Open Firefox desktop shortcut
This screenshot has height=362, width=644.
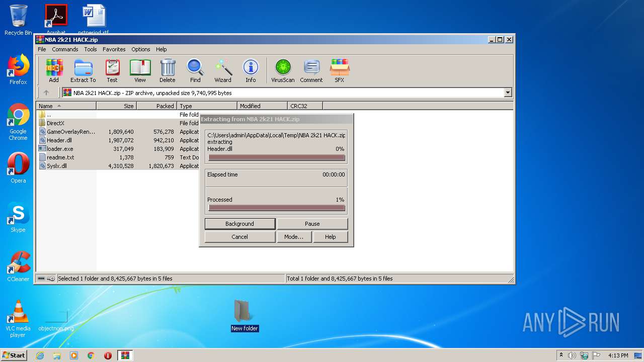(x=18, y=69)
